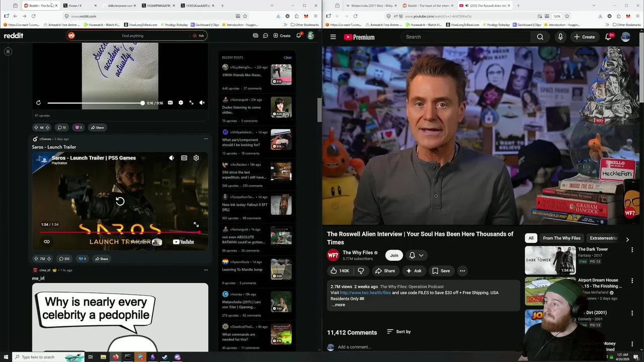Replay the Saros launch trailer
Image resolution: width=644 pixels, height=362 pixels.
coord(120,201)
